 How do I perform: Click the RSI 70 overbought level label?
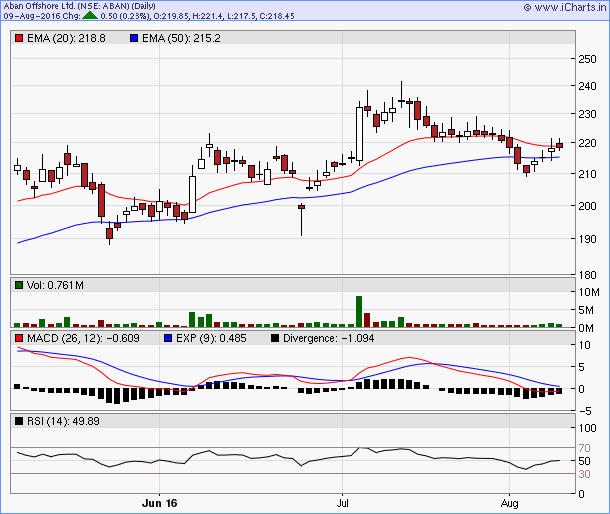point(584,448)
